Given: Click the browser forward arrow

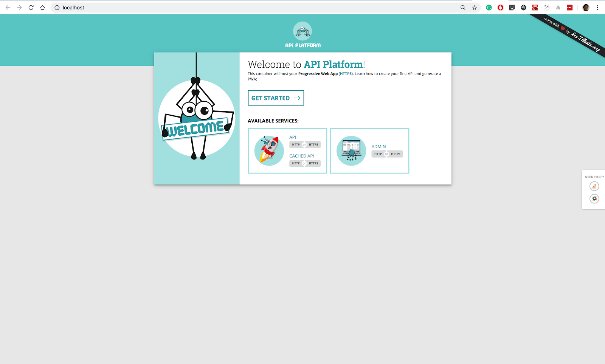Looking at the screenshot, I should pos(19,8).
